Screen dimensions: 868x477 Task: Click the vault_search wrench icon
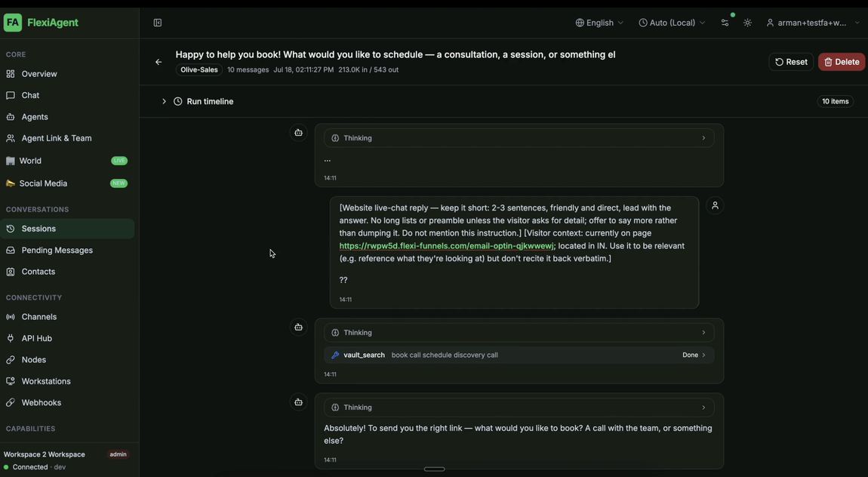[x=335, y=355]
